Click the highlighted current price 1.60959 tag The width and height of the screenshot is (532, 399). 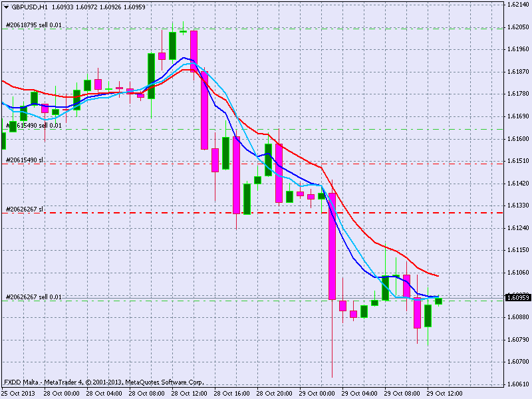(x=519, y=297)
